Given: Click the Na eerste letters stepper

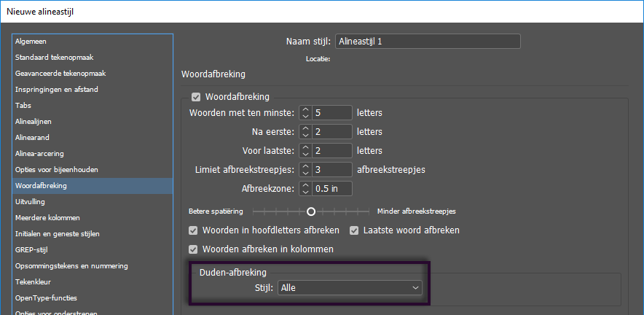Looking at the screenshot, I should pyautogui.click(x=305, y=132).
